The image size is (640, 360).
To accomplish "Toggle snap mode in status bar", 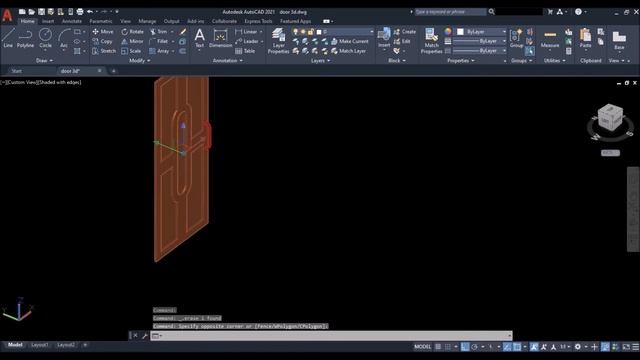I will click(448, 347).
